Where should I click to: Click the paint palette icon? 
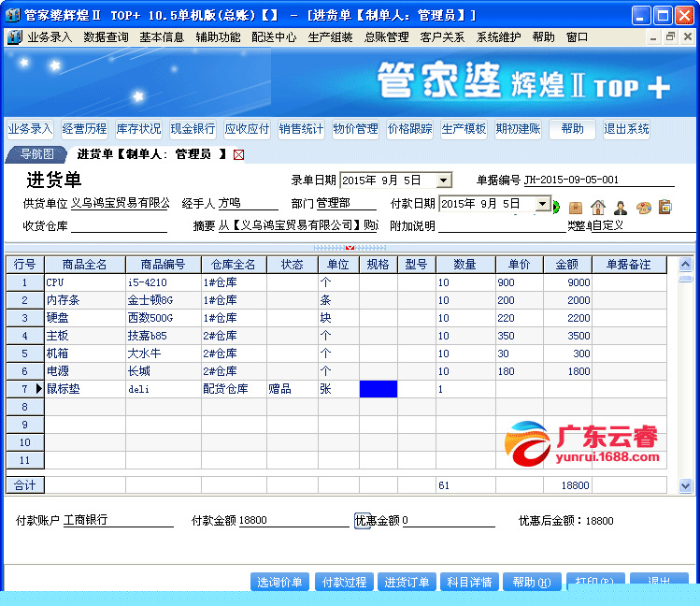click(x=643, y=208)
